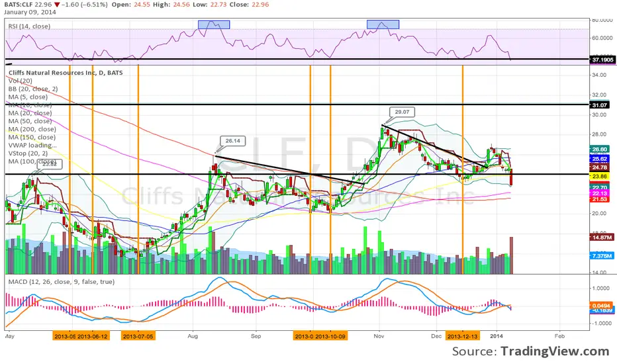Select the 'High: 24.56' header value
The width and height of the screenshot is (617, 364).
click(x=171, y=5)
